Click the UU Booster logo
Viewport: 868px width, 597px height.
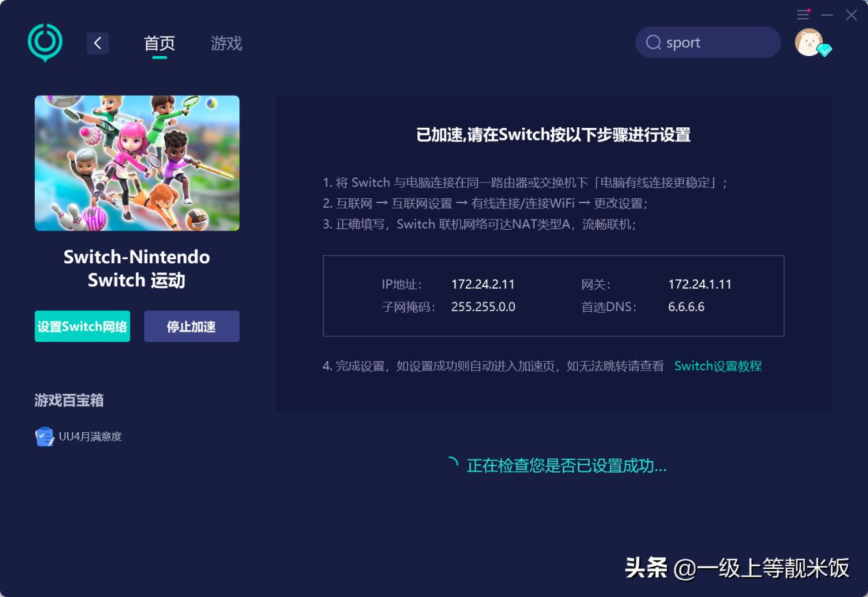[x=44, y=42]
